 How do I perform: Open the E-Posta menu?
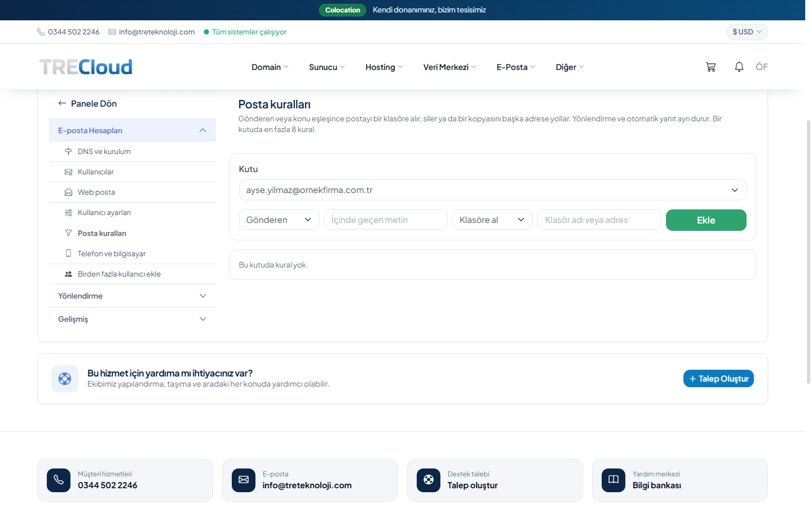coord(516,67)
